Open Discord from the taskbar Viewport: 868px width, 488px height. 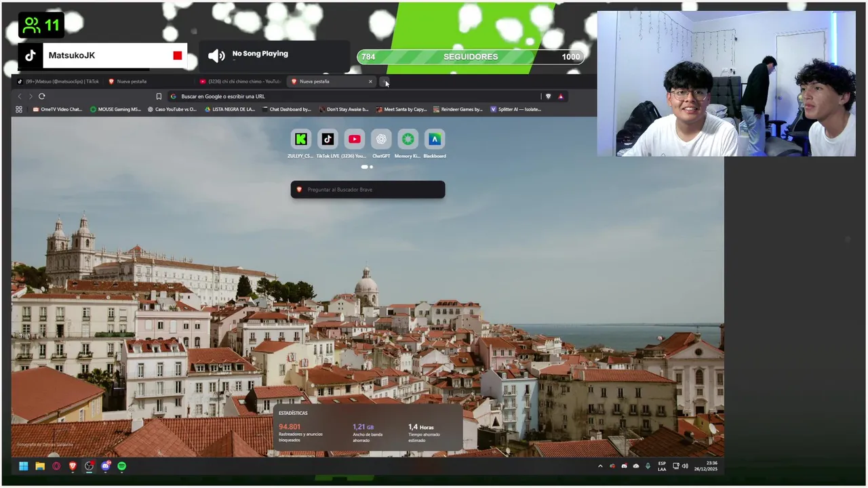[105, 466]
